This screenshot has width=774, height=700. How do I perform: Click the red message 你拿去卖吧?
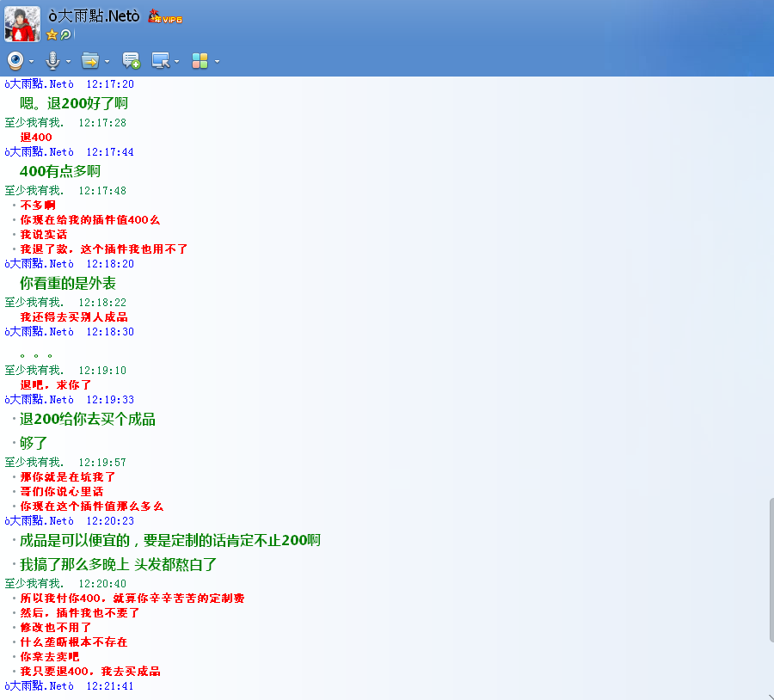pyautogui.click(x=49, y=656)
